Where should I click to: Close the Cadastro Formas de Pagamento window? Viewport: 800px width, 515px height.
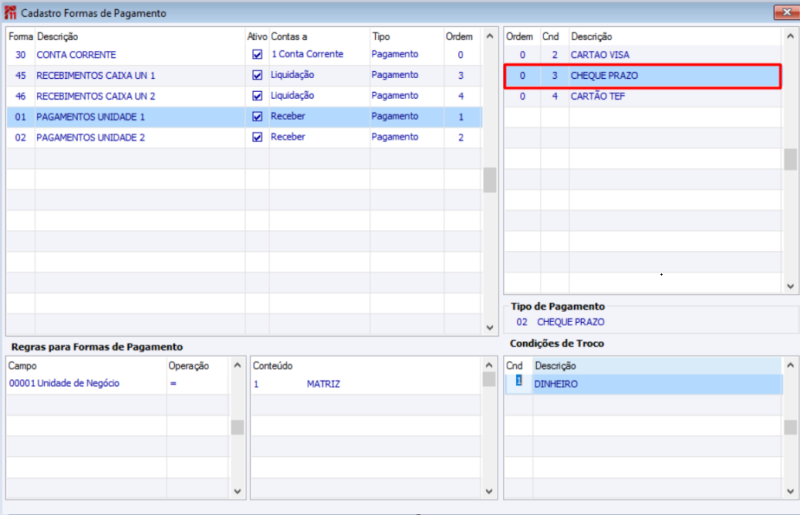click(x=786, y=12)
